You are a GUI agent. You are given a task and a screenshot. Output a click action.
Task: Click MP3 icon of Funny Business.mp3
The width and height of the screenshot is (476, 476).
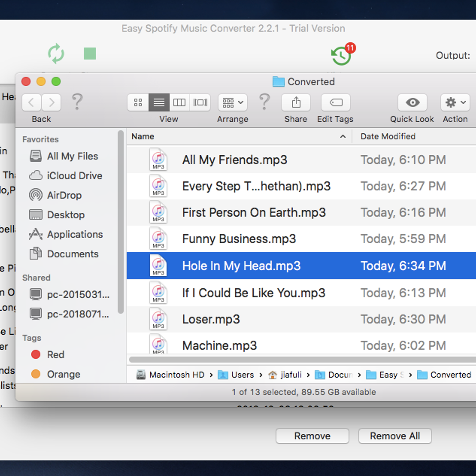[x=158, y=239]
